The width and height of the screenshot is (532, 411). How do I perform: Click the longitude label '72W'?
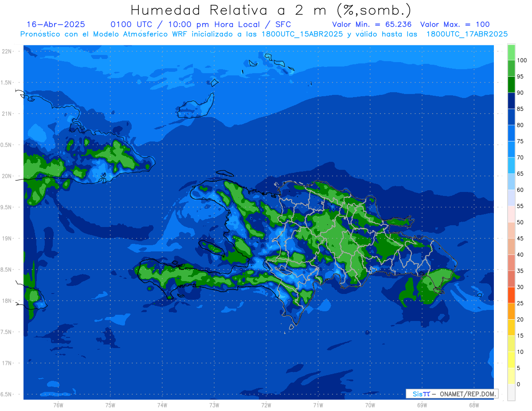click(x=266, y=405)
